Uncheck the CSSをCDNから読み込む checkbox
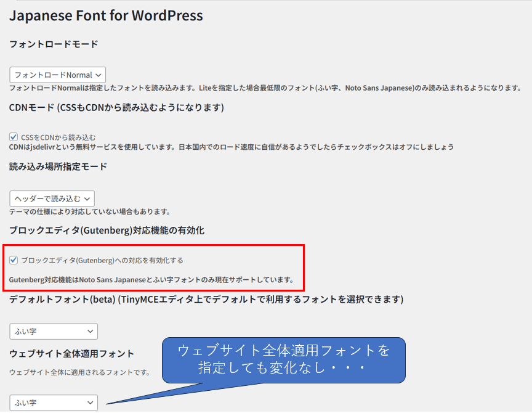Viewport: 532px width, 413px height. coord(14,137)
